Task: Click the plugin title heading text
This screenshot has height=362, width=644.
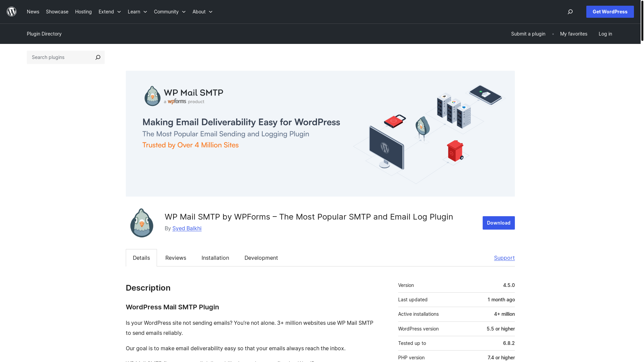Action: [309, 217]
